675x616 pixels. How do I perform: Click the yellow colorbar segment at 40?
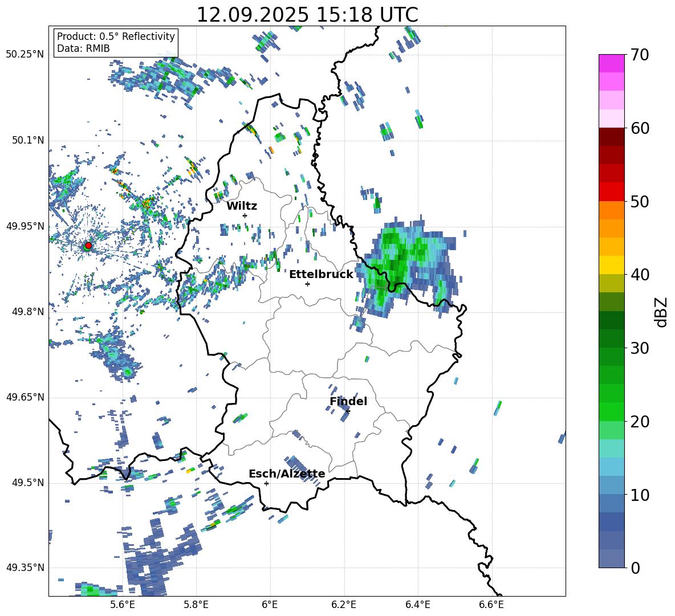coord(611,265)
